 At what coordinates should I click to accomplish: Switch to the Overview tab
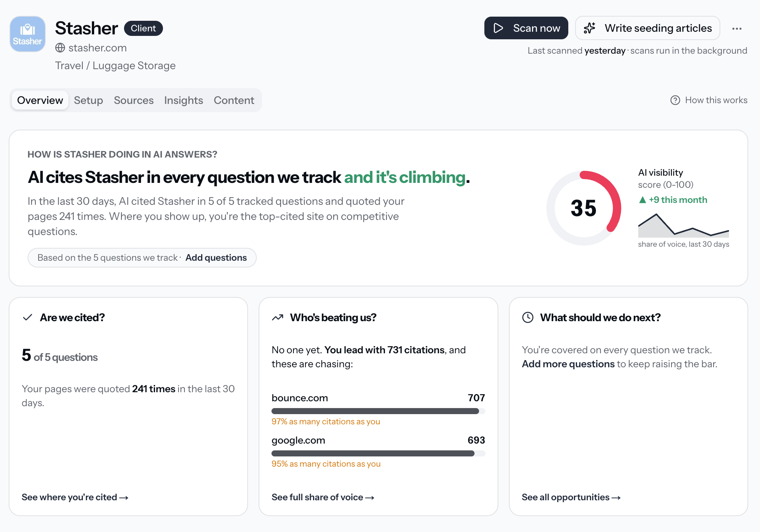(x=40, y=100)
